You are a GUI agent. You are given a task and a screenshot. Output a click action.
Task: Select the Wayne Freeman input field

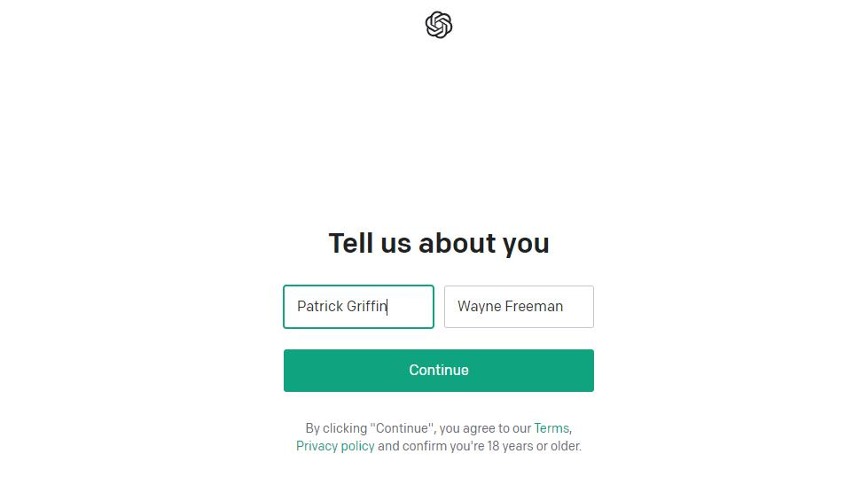click(x=519, y=307)
